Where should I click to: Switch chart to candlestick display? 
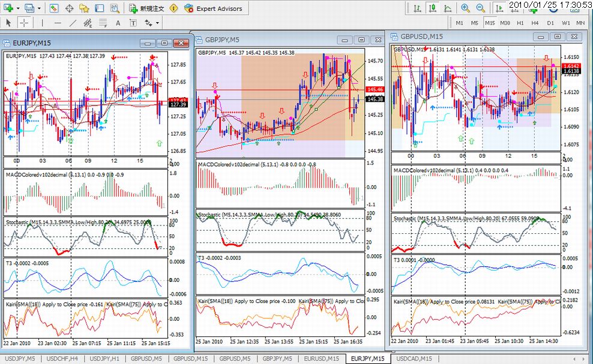pyautogui.click(x=432, y=8)
